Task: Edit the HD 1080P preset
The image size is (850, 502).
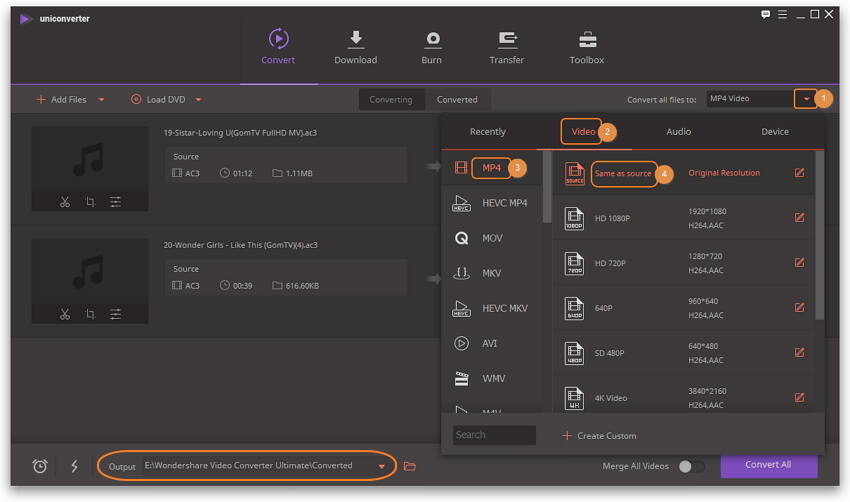Action: 800,218
